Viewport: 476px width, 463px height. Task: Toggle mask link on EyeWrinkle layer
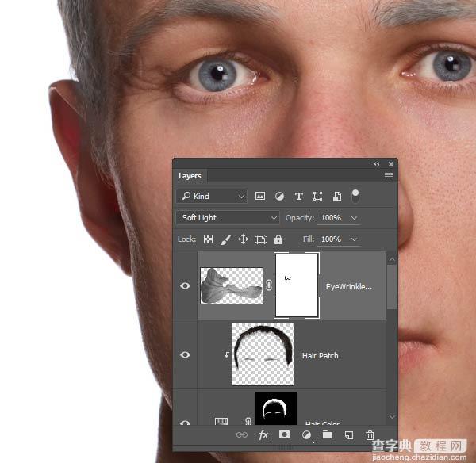tap(269, 285)
